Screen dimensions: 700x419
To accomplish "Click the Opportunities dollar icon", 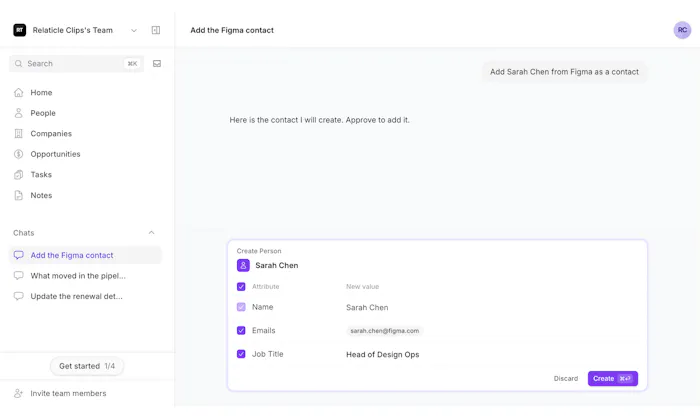I will (18, 154).
